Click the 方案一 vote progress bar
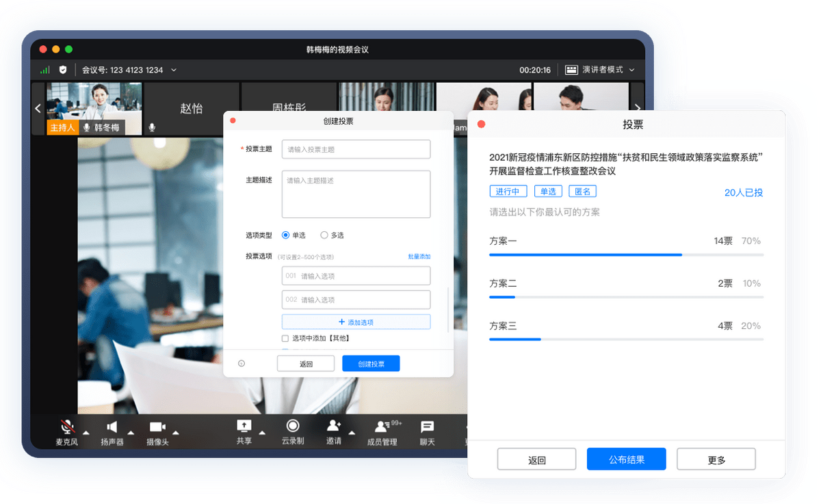Viewport: 821px width, 504px height. tap(626, 254)
